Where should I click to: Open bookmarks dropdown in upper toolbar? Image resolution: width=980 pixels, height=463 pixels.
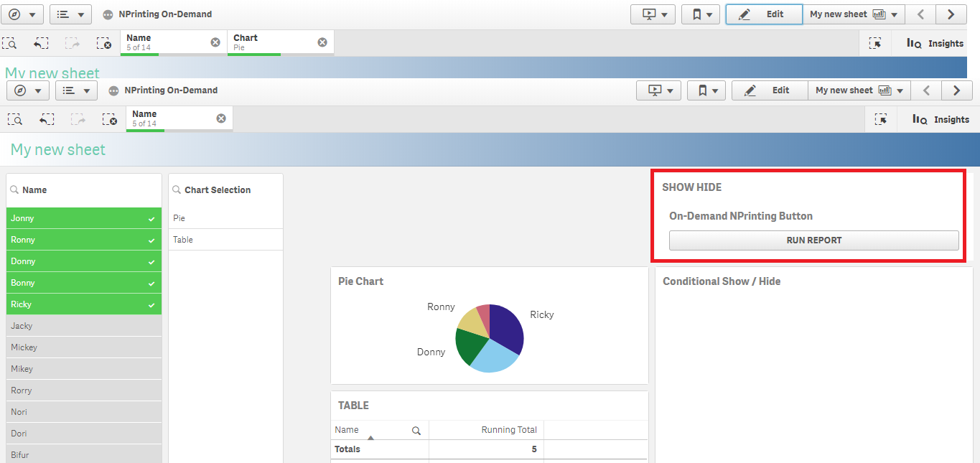click(701, 14)
